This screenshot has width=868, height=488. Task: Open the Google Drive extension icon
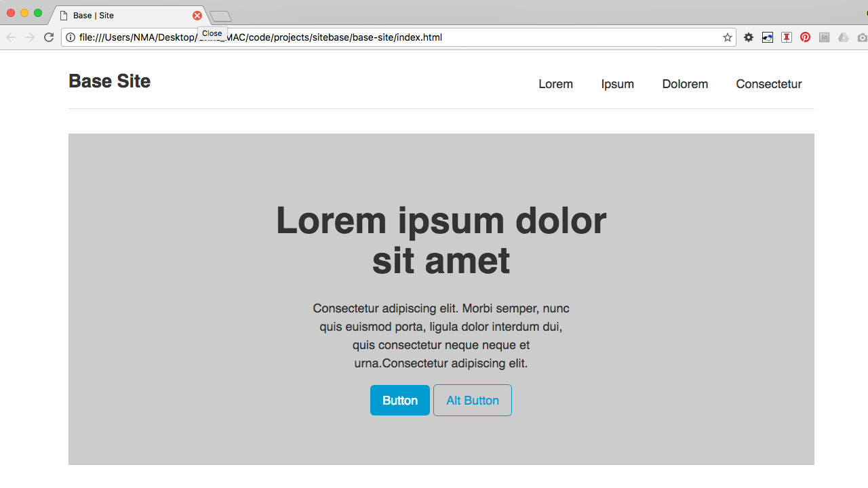[x=843, y=37]
